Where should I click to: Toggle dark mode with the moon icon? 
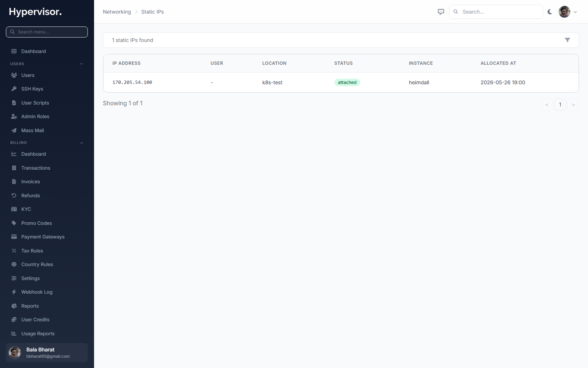[550, 12]
